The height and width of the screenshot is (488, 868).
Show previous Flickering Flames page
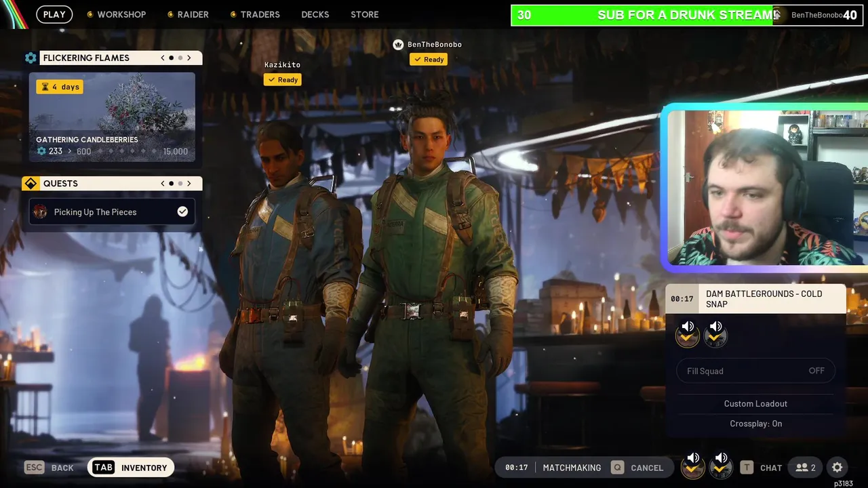click(x=163, y=58)
